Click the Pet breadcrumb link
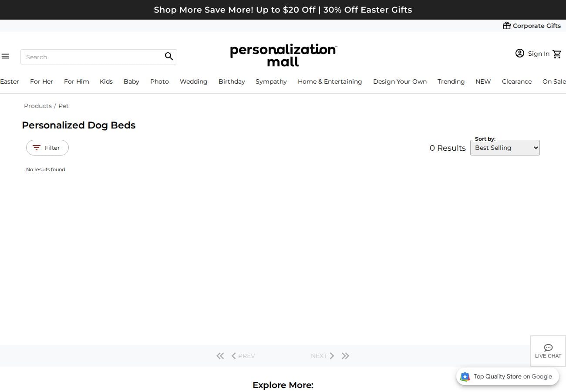Viewport: 566px width, 392px height. [x=64, y=106]
